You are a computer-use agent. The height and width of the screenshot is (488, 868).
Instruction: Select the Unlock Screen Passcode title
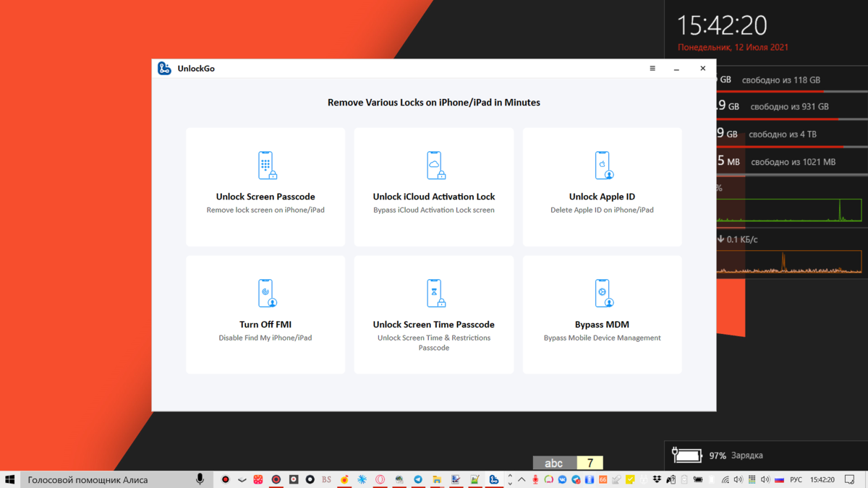pos(265,197)
